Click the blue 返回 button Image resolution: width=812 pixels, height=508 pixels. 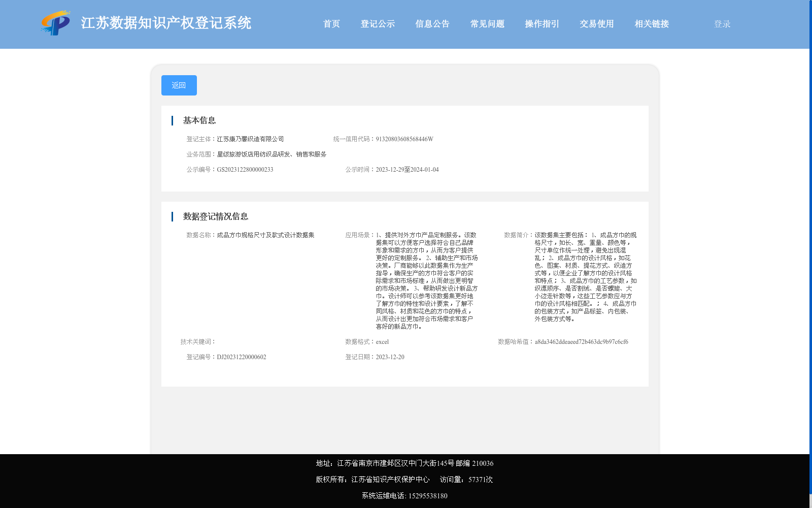pos(179,85)
